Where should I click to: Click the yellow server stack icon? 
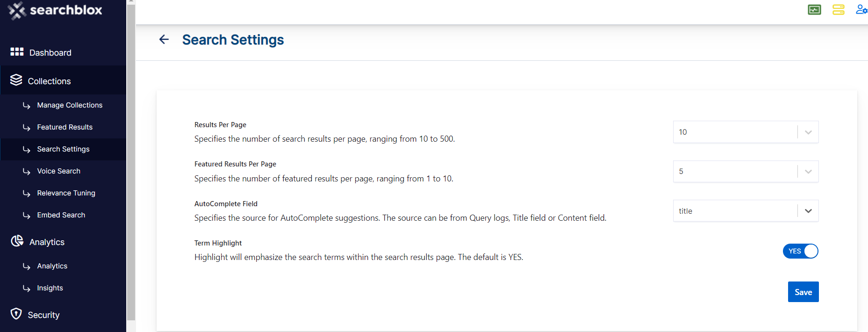(839, 10)
